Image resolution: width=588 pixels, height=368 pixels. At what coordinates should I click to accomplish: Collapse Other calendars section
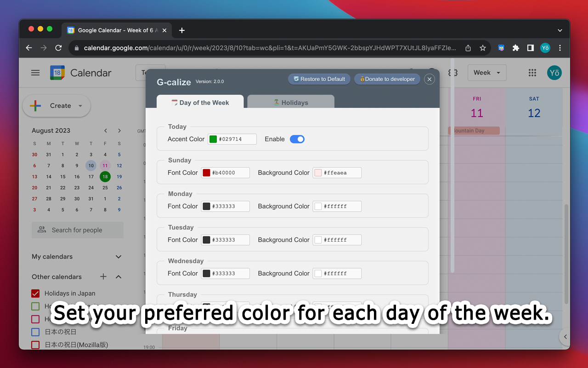pyautogui.click(x=119, y=276)
